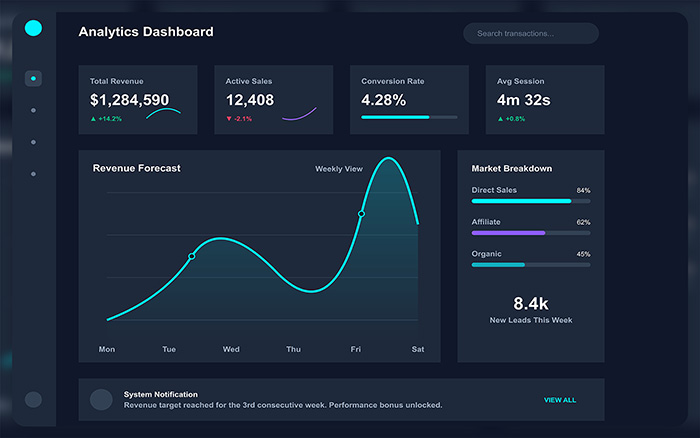The height and width of the screenshot is (438, 700).
Task: Click the Analytics Dashboard title
Action: pyautogui.click(x=146, y=32)
